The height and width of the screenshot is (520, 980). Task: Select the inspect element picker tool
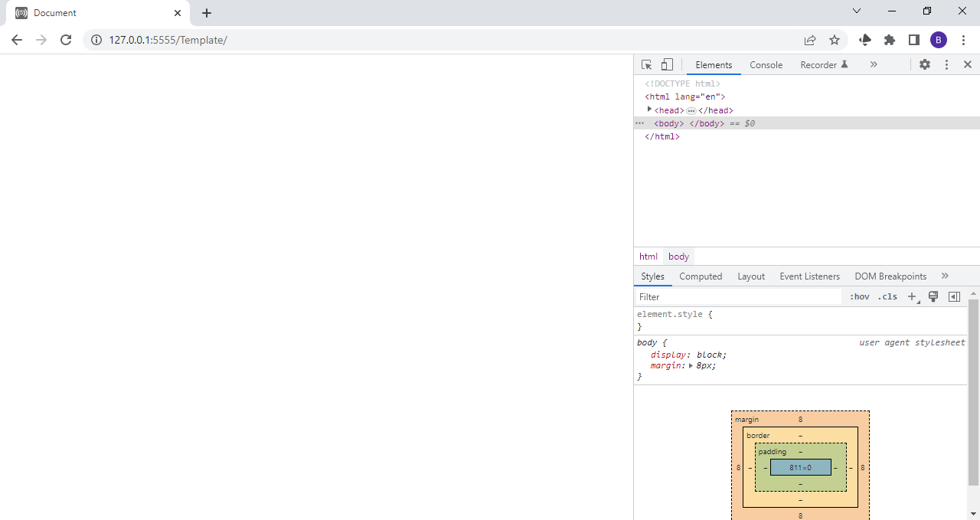click(646, 64)
